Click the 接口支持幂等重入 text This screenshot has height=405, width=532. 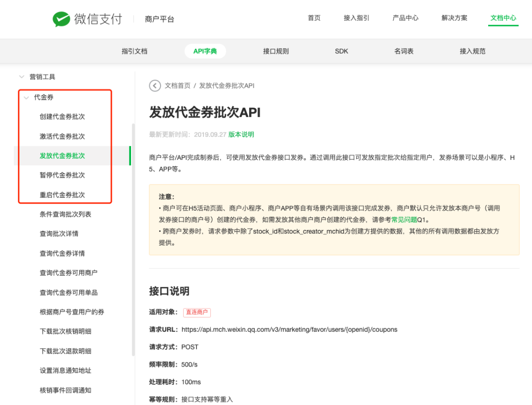pos(207,400)
